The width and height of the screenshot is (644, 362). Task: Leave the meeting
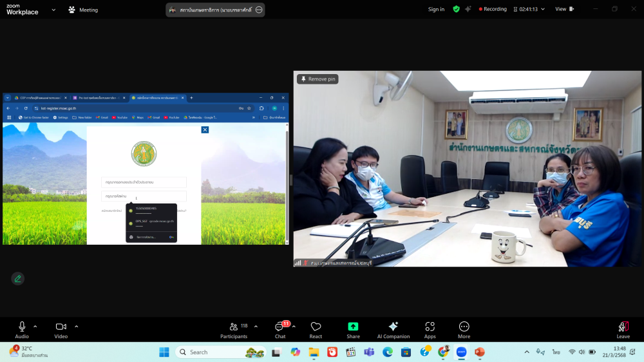[623, 329]
